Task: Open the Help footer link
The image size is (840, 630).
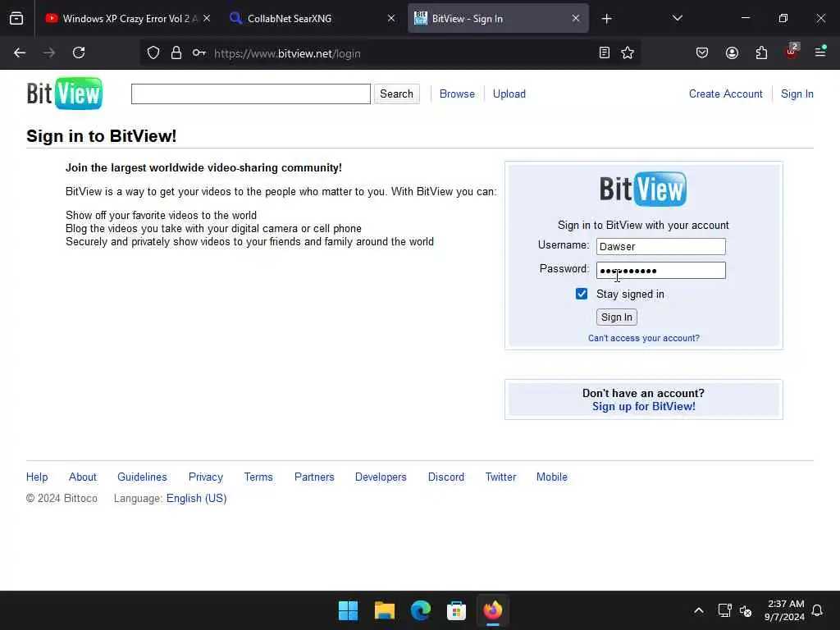Action: click(x=37, y=477)
